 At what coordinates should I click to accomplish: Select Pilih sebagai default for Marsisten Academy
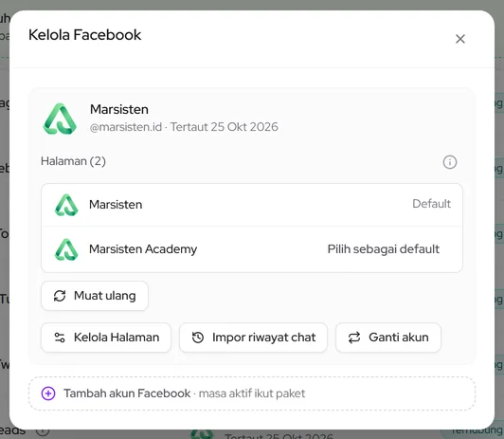coord(383,249)
